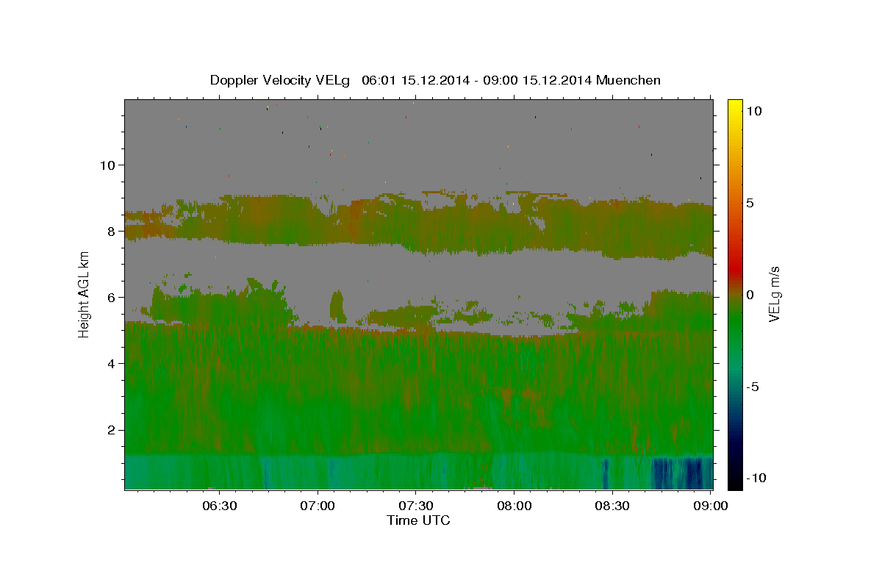Click the '08:30' time tick label
The width and height of the screenshot is (882, 588).
[612, 506]
